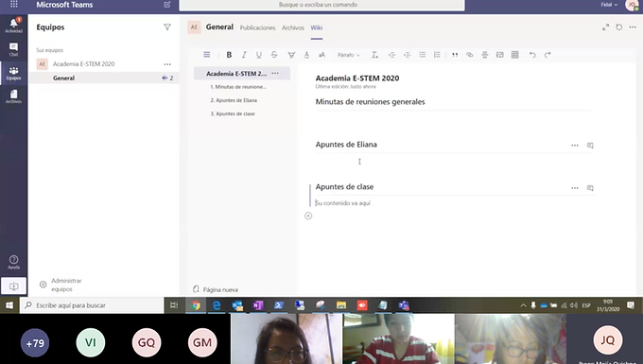Insert a table in the wiki
The height and width of the screenshot is (364, 643).
[515, 55]
